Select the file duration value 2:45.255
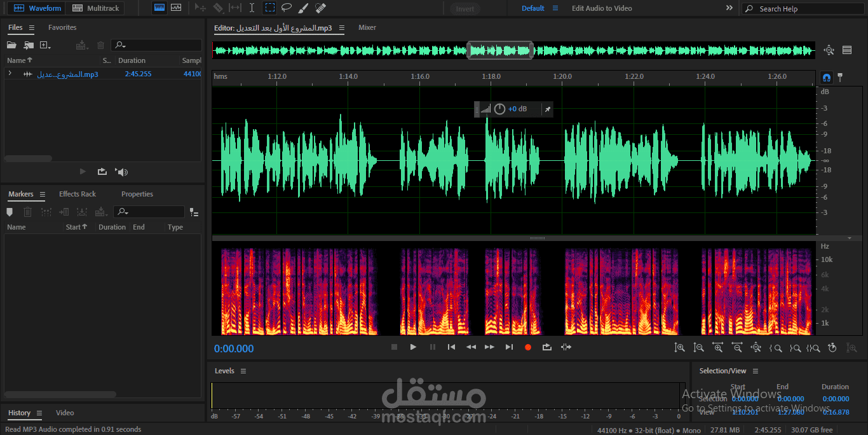 click(x=138, y=74)
